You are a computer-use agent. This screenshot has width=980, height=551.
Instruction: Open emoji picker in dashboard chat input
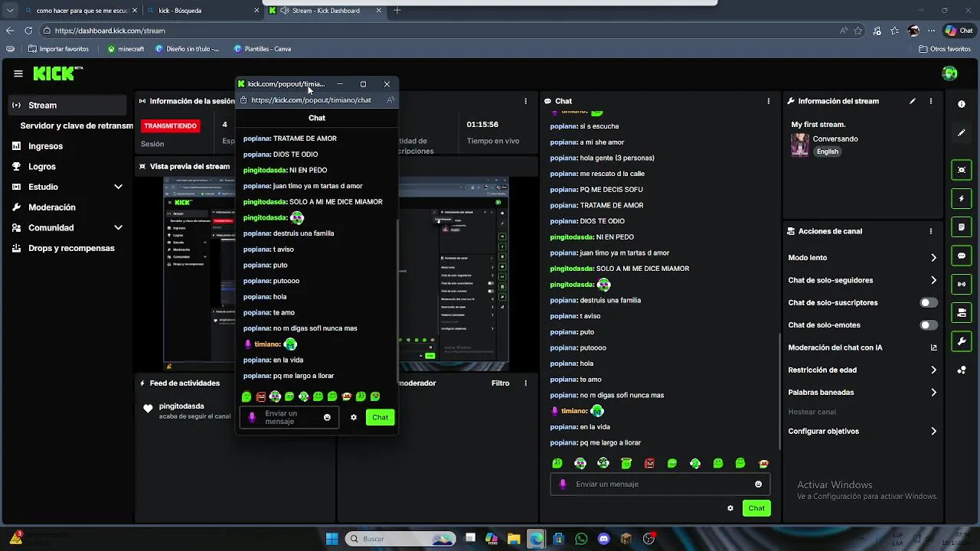[x=758, y=484]
